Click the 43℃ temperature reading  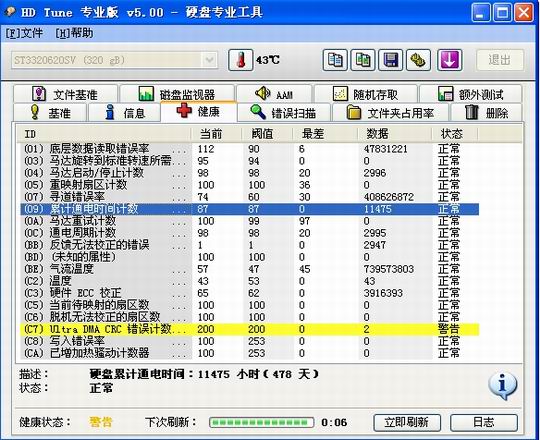tap(268, 60)
